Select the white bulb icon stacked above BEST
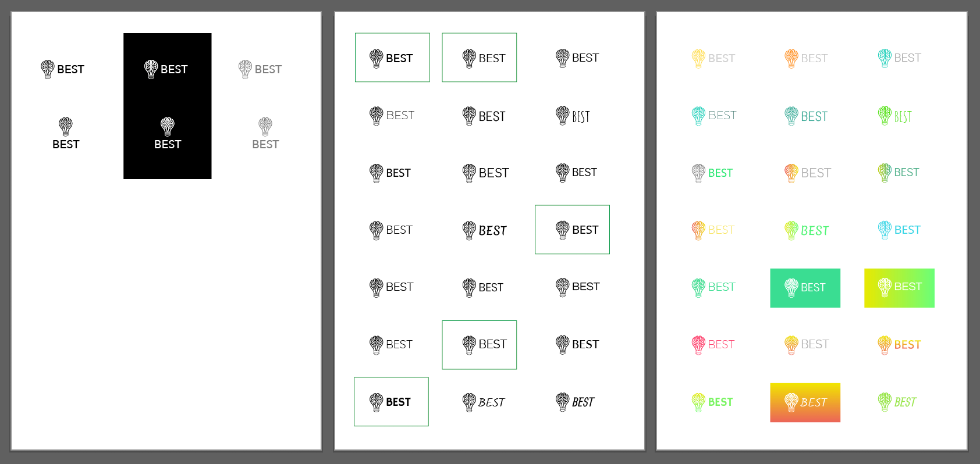 [168, 126]
